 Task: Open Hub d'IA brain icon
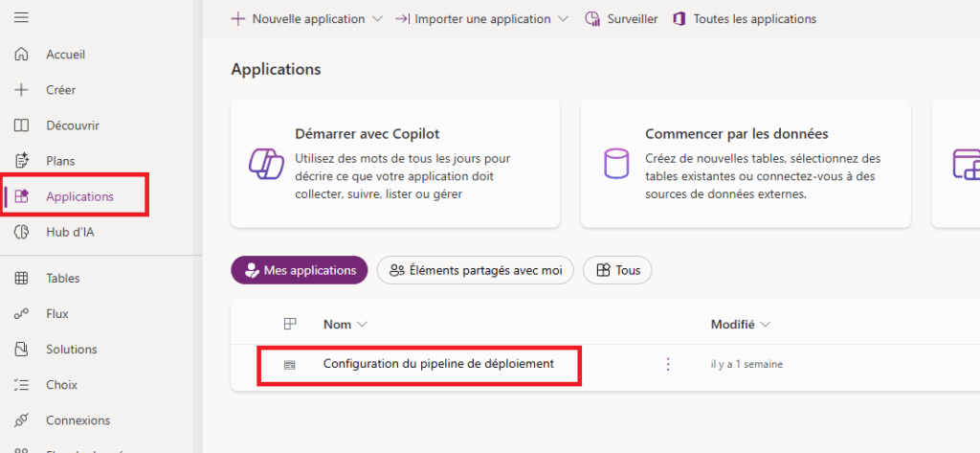pyautogui.click(x=21, y=232)
